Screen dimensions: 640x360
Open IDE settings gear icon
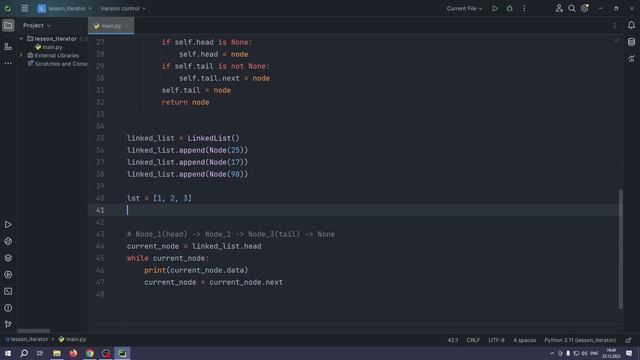pyautogui.click(x=585, y=8)
